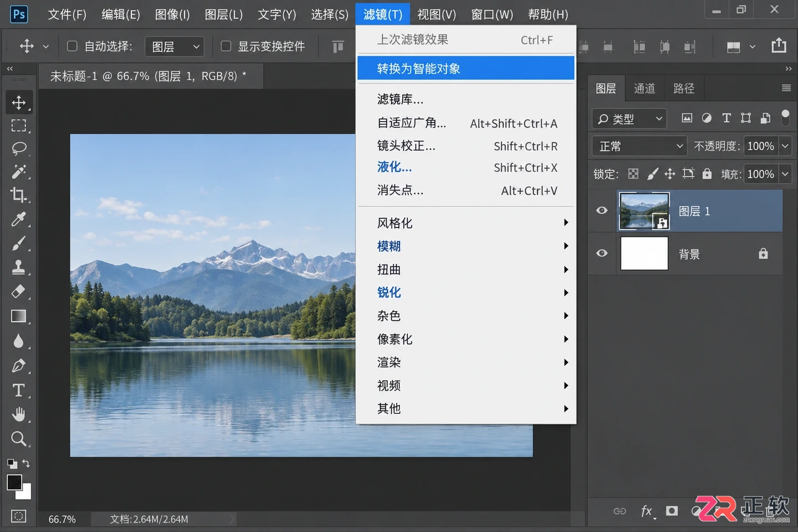Click the share/export icon in options bar

(x=779, y=45)
